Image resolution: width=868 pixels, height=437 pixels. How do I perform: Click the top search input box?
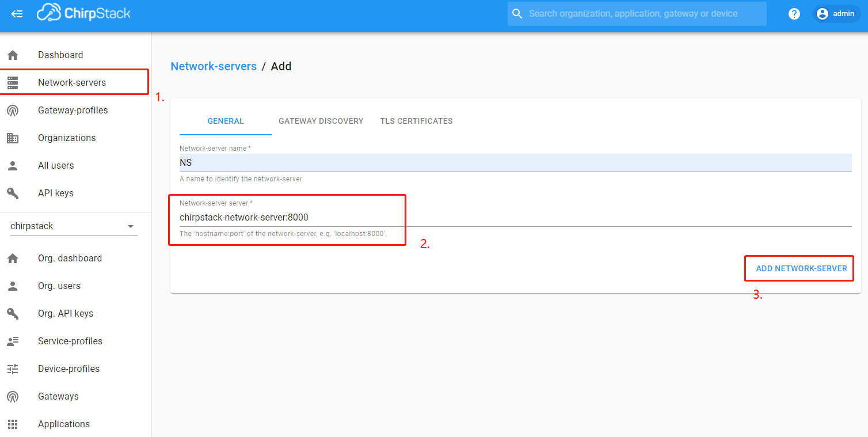coord(637,14)
